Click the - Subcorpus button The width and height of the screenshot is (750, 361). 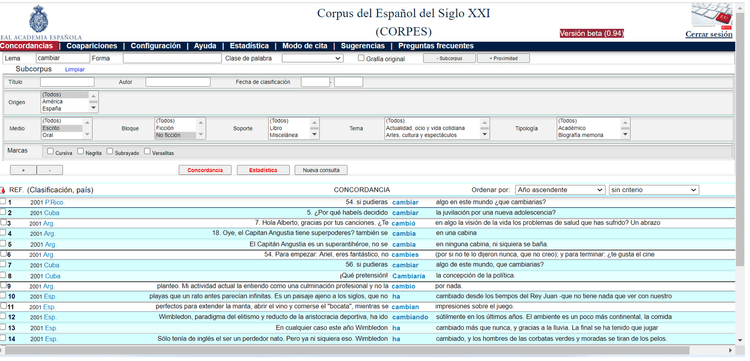[x=449, y=58]
